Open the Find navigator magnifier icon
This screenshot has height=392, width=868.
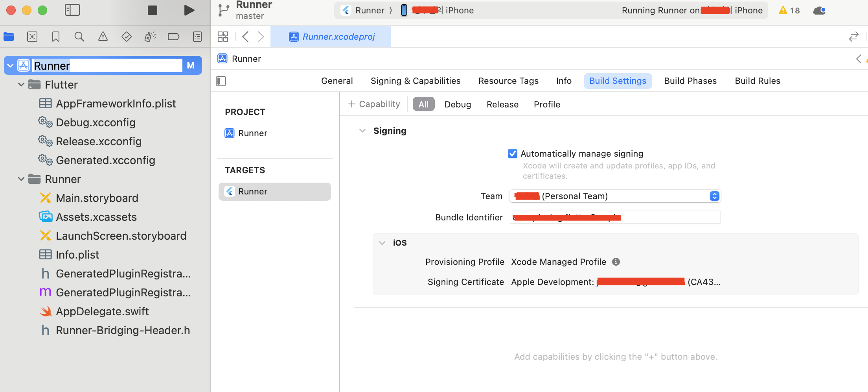click(79, 37)
